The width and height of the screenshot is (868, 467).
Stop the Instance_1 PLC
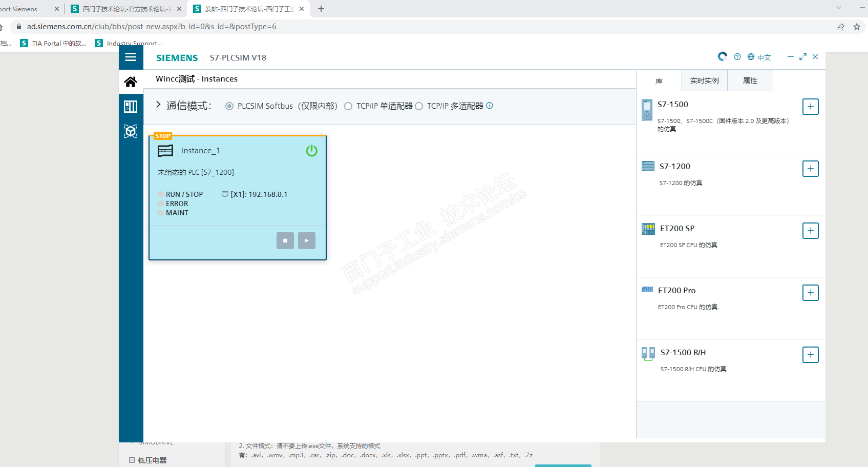285,240
